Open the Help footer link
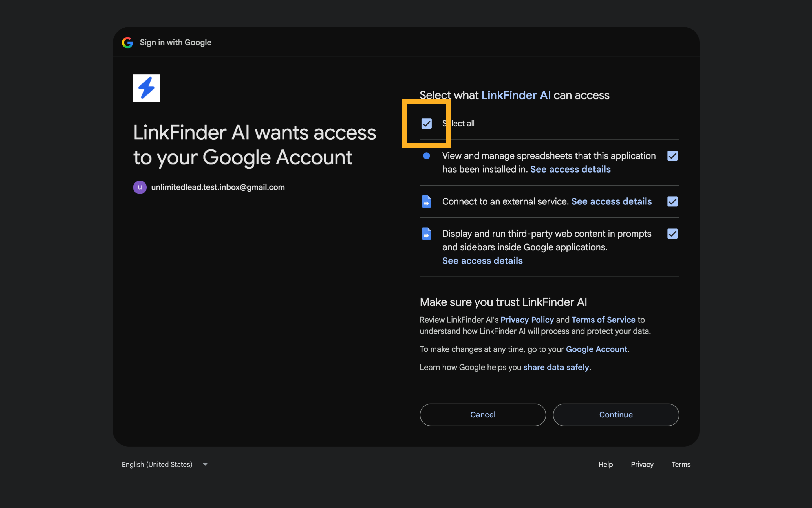Screen dimensions: 812x508 605,464
